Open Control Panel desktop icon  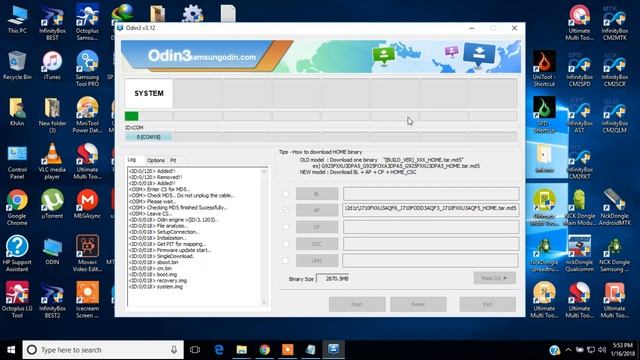point(17,162)
